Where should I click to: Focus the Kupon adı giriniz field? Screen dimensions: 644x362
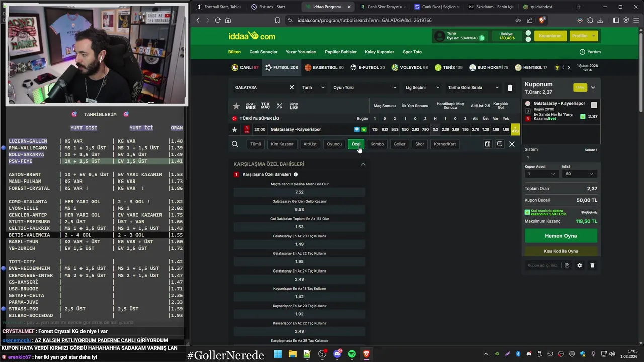(543, 265)
